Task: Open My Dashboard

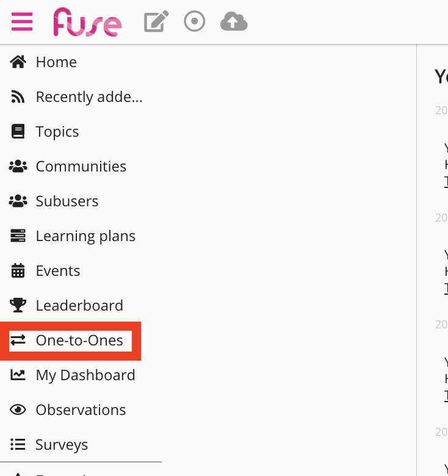Action: pos(85,375)
